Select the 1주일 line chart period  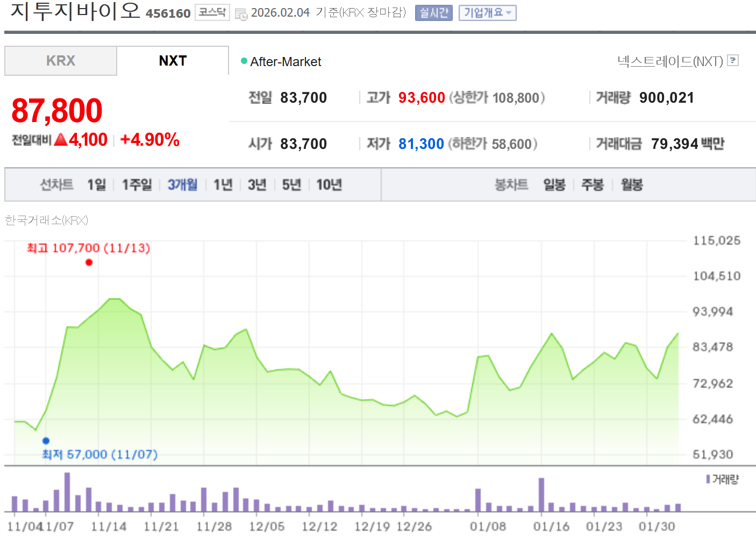click(x=137, y=185)
